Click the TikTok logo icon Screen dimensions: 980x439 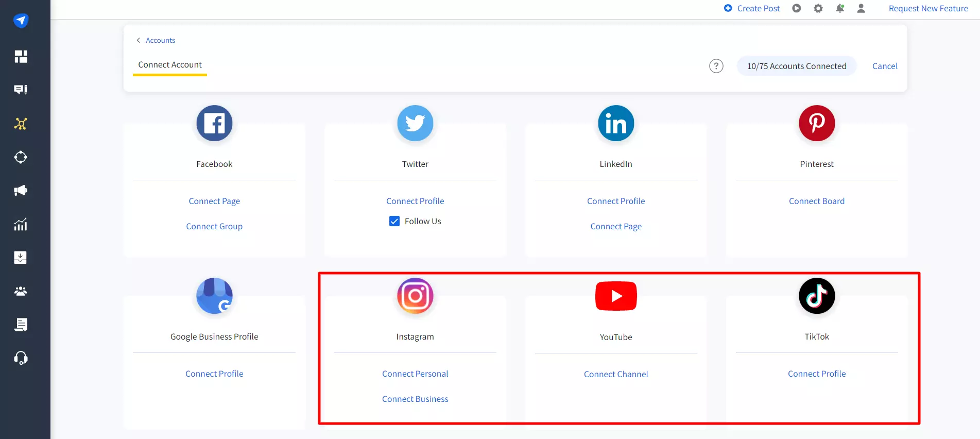(817, 296)
